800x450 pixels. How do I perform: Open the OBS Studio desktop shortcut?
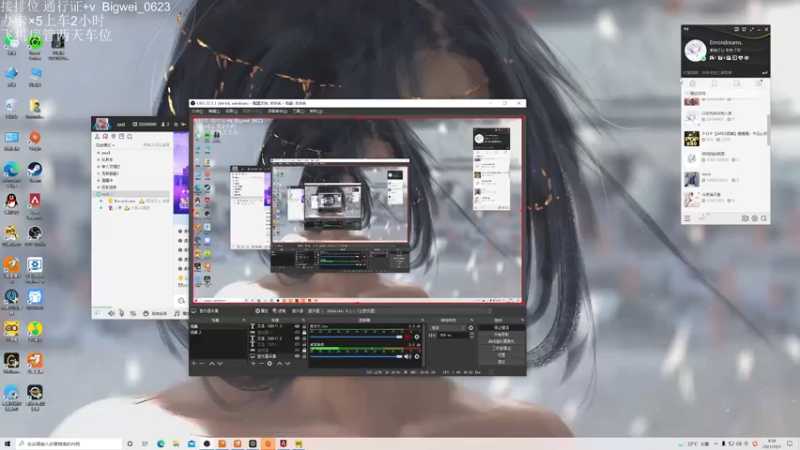click(x=35, y=235)
